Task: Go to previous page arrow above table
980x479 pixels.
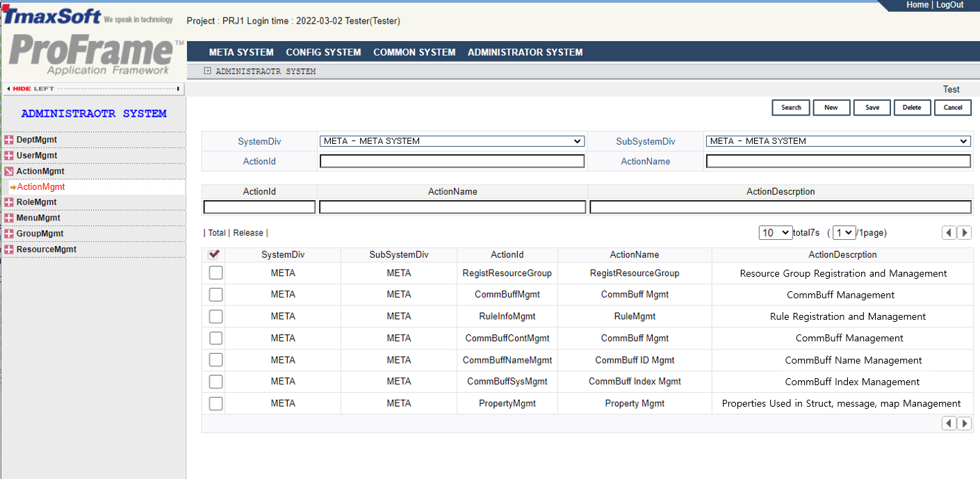Action: pos(949,233)
